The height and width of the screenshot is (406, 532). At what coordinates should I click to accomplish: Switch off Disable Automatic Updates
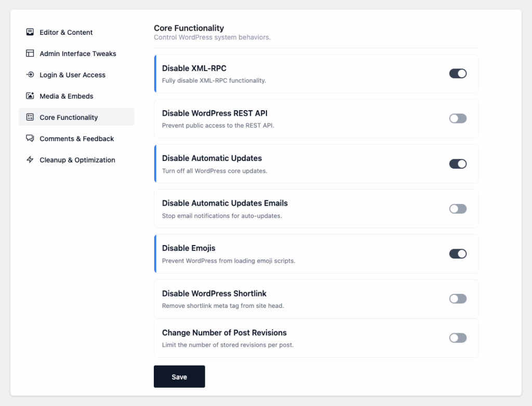click(458, 164)
